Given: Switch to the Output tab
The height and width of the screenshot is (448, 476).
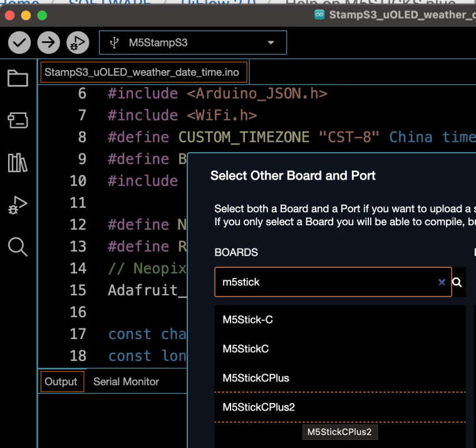Looking at the screenshot, I should tap(62, 382).
